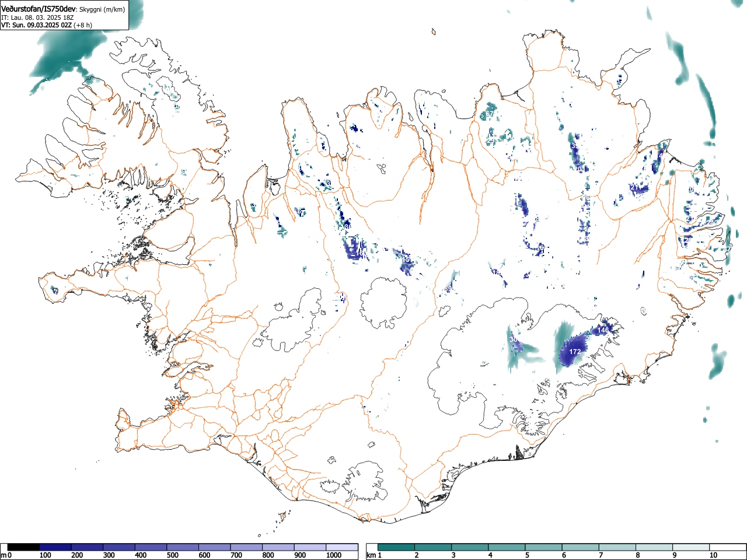The height and width of the screenshot is (560, 747).
Task: Click the 1–2 km dark teal swatch
Action: (396, 547)
